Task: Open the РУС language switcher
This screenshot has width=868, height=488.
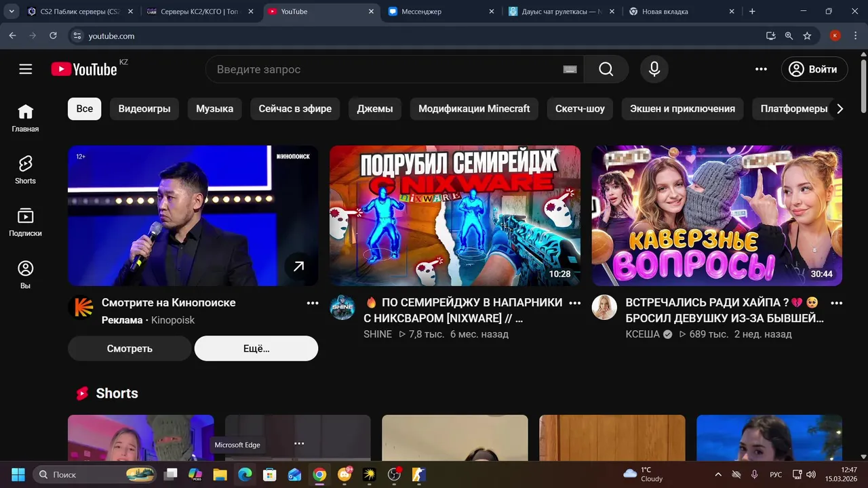Action: coord(776,474)
